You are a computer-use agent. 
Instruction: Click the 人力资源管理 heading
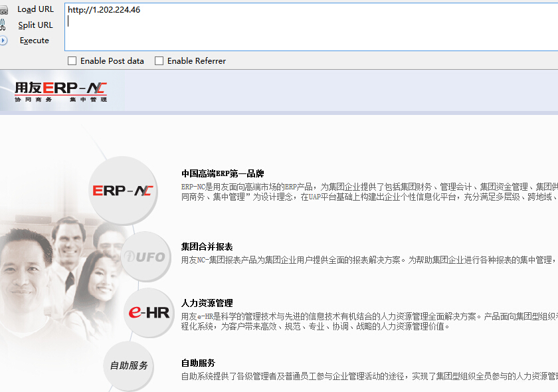coord(207,303)
